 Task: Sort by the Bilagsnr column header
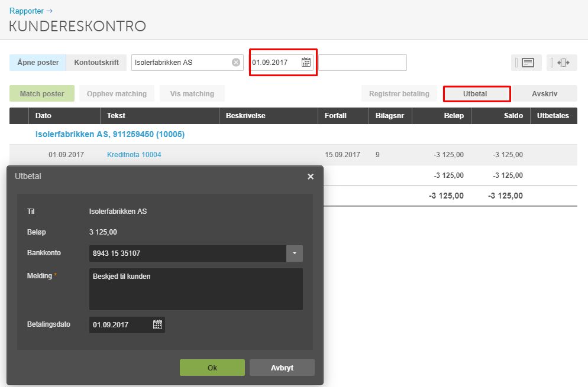pos(390,116)
